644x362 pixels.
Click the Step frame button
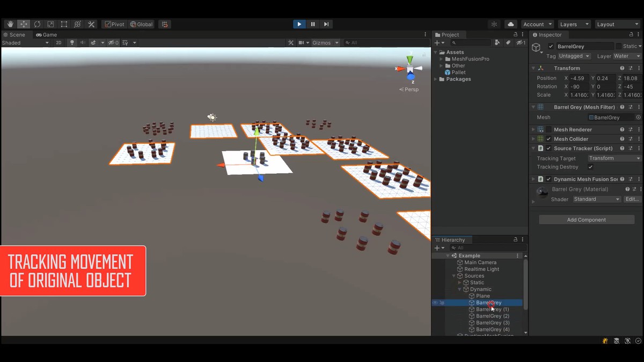(326, 24)
